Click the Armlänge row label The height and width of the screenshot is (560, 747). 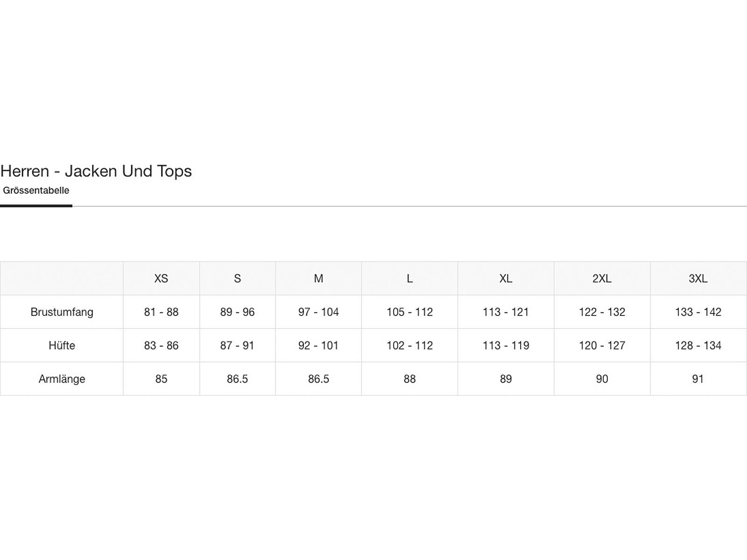click(62, 379)
